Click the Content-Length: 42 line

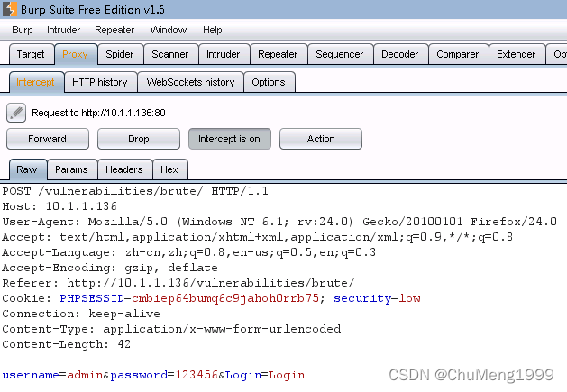click(x=67, y=344)
